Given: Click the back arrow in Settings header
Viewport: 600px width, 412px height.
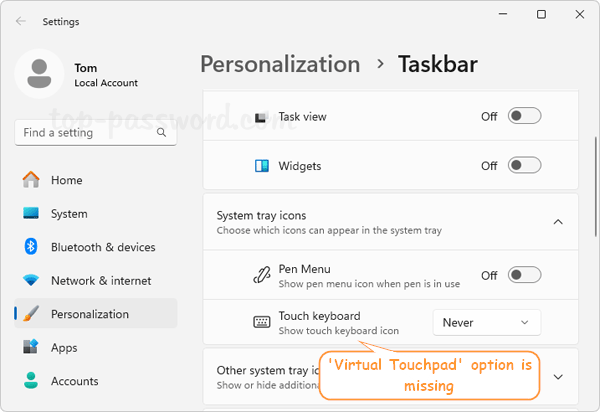Looking at the screenshot, I should pyautogui.click(x=22, y=21).
